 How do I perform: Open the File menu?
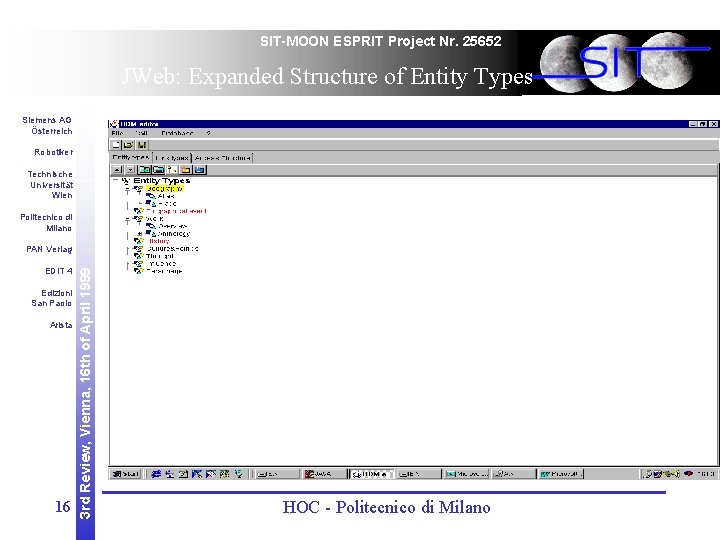(118, 133)
